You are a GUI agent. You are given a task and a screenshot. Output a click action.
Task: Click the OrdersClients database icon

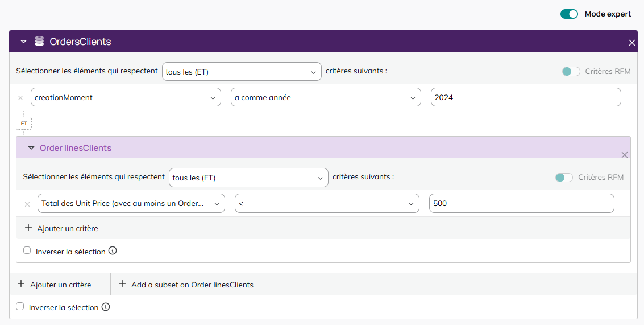point(39,41)
